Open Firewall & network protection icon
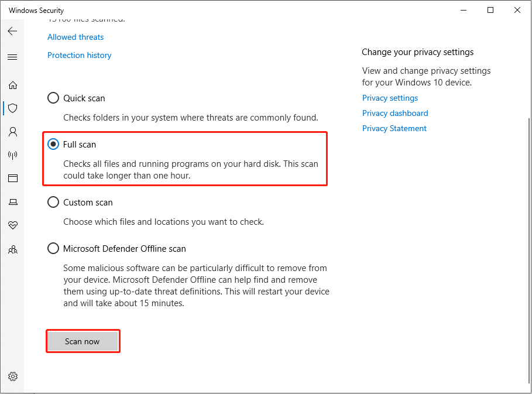This screenshot has height=394, width=532. tap(12, 155)
